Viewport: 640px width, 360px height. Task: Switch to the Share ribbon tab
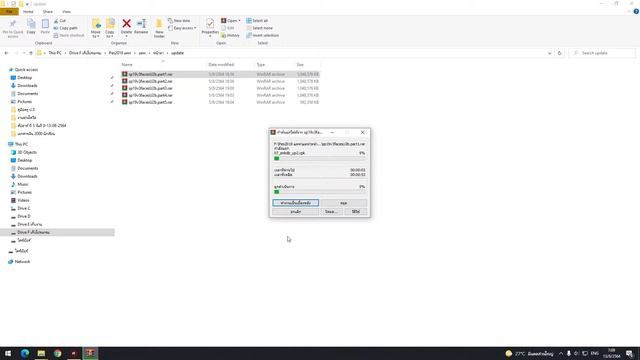pos(48,12)
